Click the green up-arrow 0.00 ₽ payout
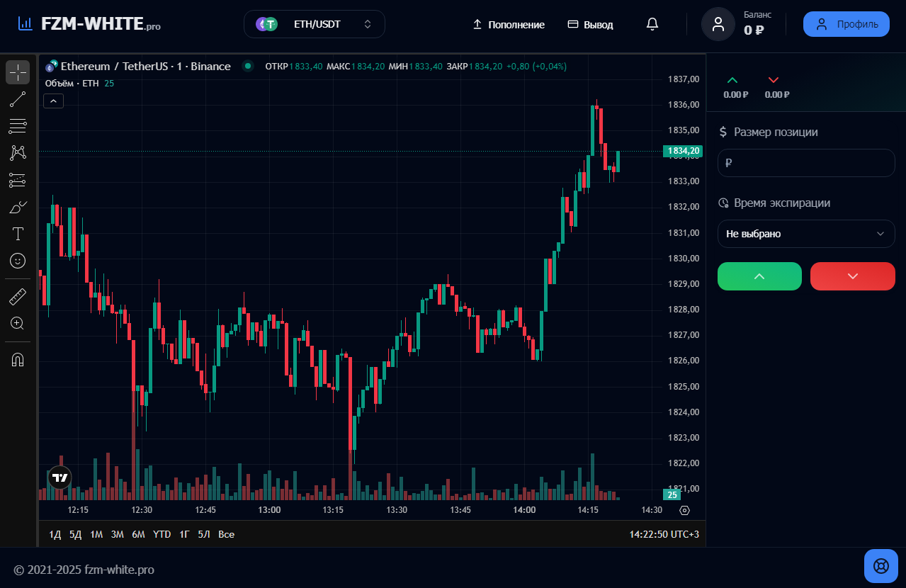The image size is (906, 588). click(736, 88)
